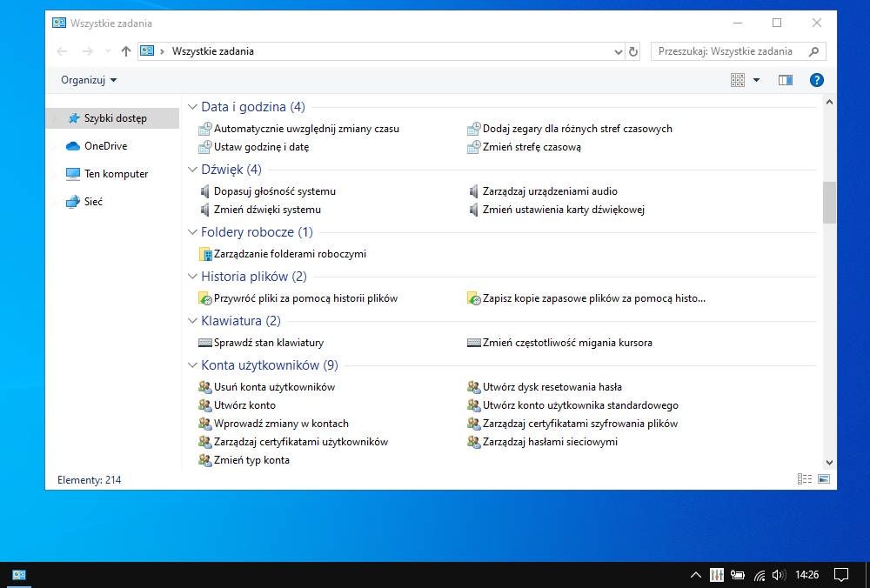The image size is (870, 588).
Task: Collapse the Historia plików group
Action: [x=192, y=277]
